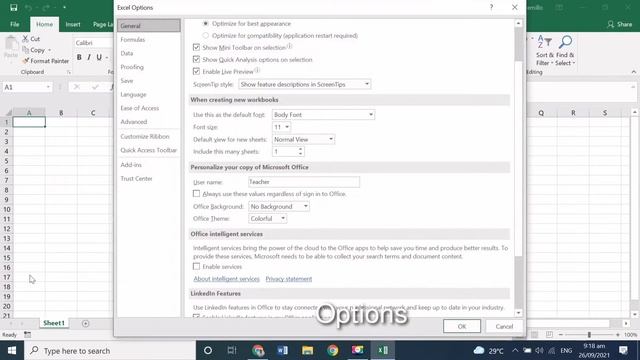640x360 pixels.
Task: Select Quick Access Toolbar category
Action: point(149,150)
